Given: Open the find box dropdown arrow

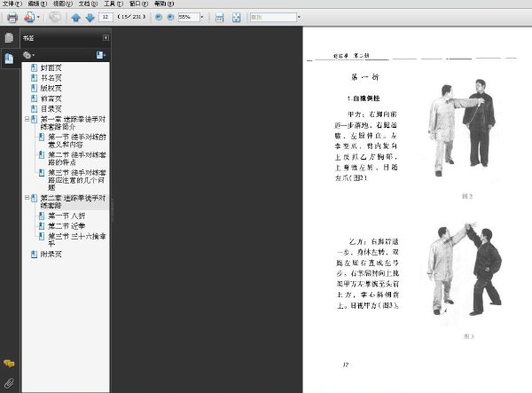Looking at the screenshot, I should click(299, 17).
